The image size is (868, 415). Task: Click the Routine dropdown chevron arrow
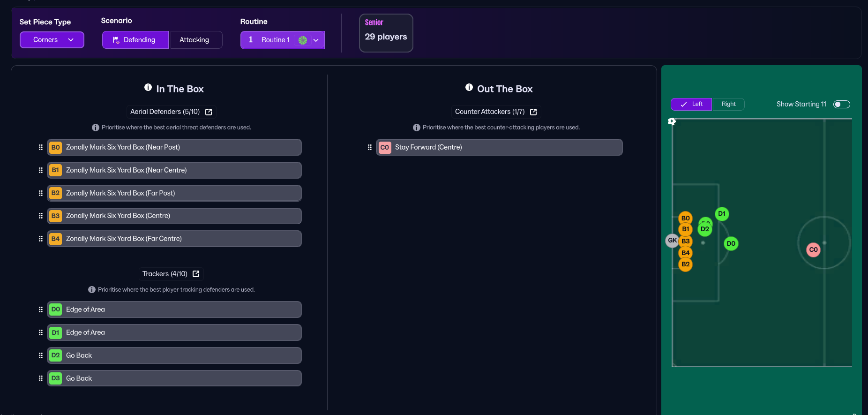(316, 40)
